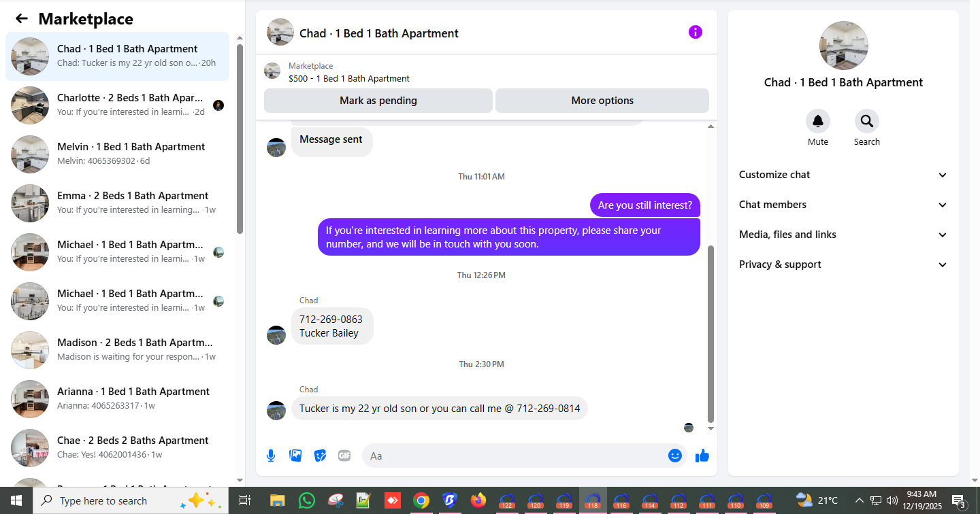This screenshot has width=980, height=514.
Task: Expand the Privacy & support section
Action: point(843,264)
